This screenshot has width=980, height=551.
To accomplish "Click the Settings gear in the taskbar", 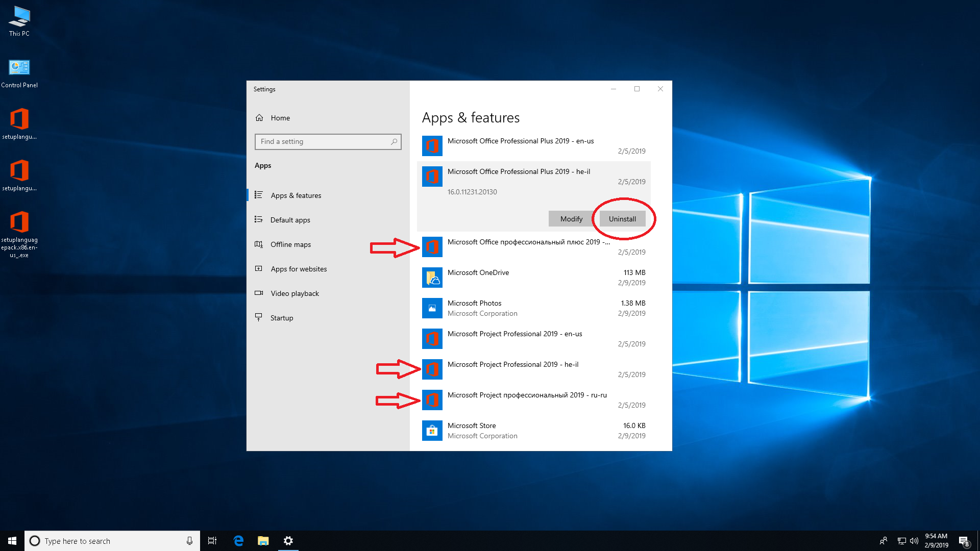I will [288, 541].
